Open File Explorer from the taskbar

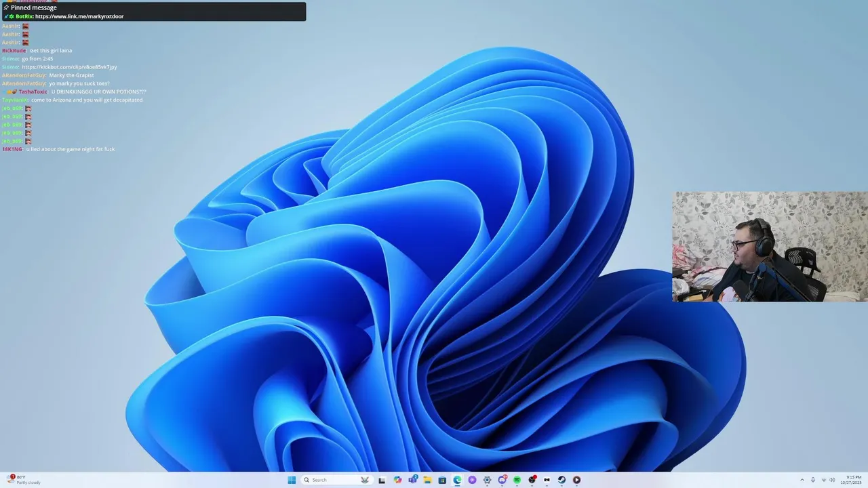[428, 480]
